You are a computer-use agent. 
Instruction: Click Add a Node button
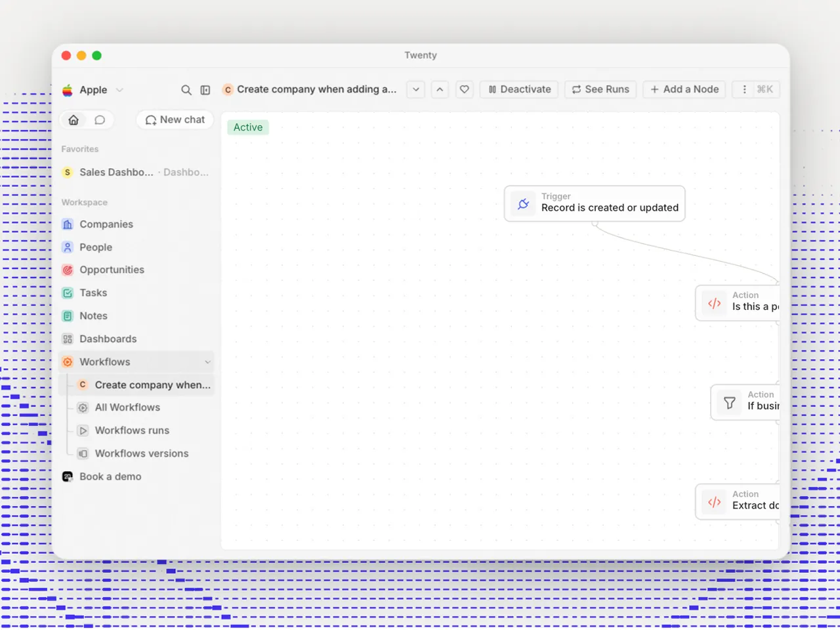click(x=684, y=89)
